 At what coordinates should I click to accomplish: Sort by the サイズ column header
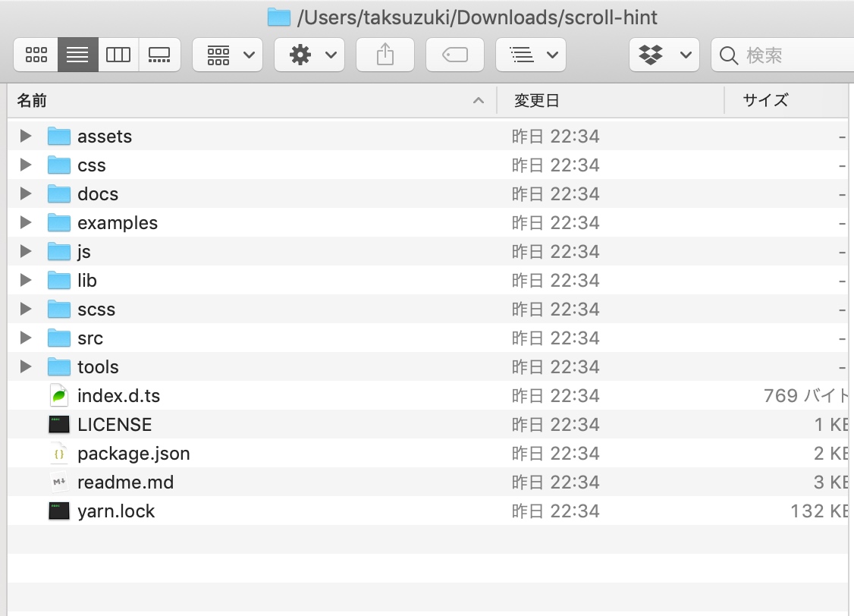pyautogui.click(x=785, y=100)
